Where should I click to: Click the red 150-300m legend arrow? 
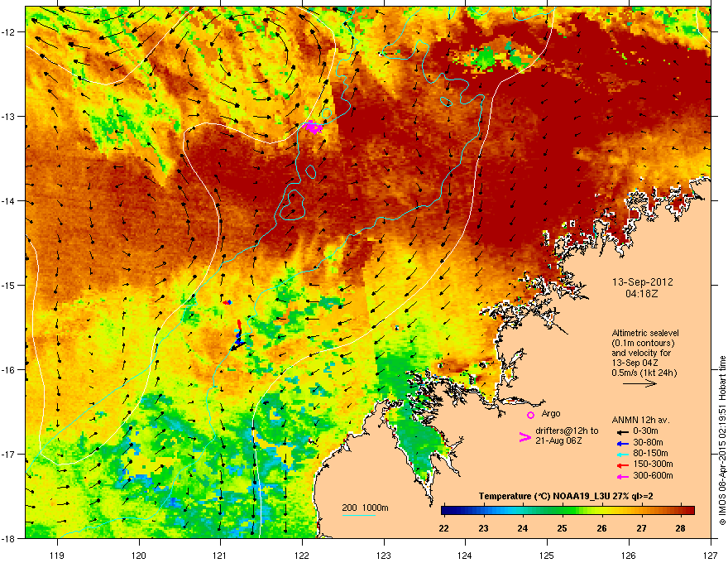(x=623, y=465)
